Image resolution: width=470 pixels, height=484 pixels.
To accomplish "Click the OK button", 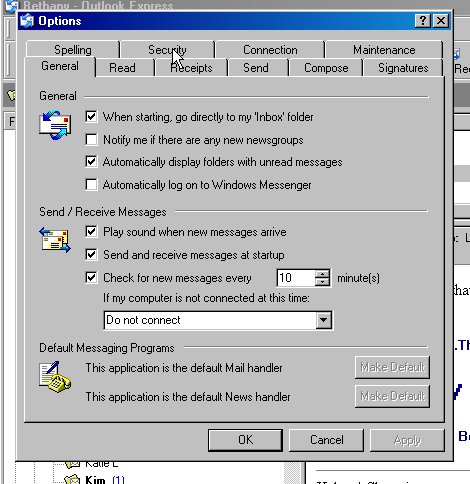I will pyautogui.click(x=245, y=440).
